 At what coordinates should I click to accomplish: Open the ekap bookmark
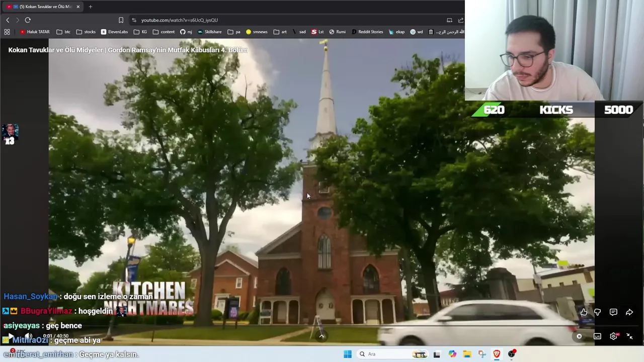pyautogui.click(x=396, y=32)
